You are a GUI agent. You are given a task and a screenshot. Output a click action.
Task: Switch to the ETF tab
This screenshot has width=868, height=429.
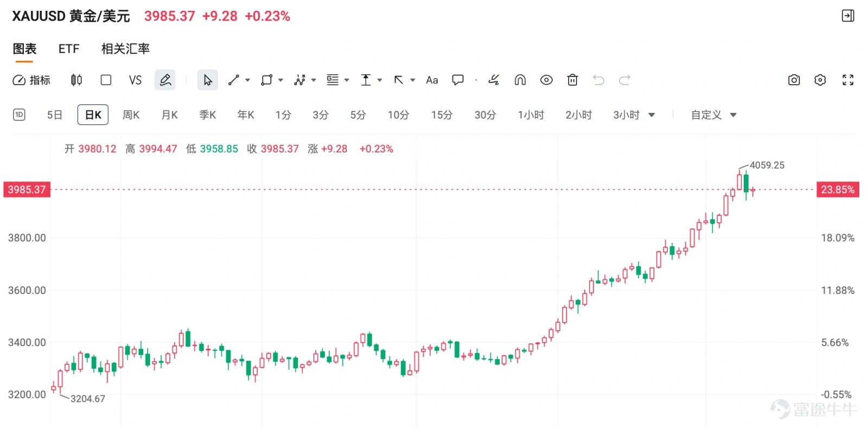tap(69, 49)
